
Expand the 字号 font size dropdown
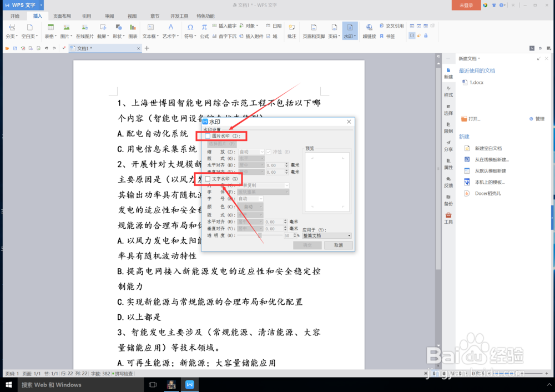[x=260, y=199]
